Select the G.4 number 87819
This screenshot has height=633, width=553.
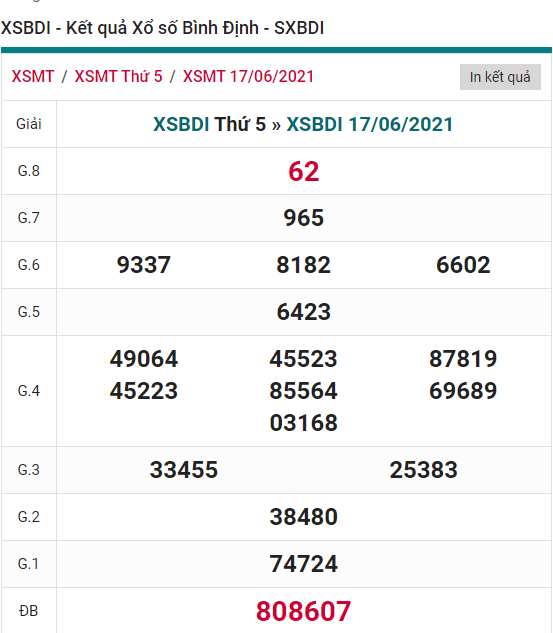pos(463,358)
